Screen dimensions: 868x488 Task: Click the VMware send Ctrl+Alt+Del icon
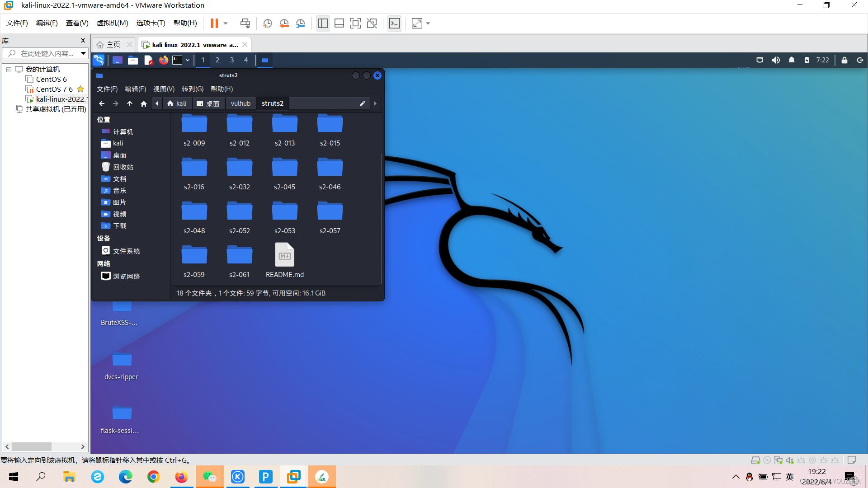(245, 23)
